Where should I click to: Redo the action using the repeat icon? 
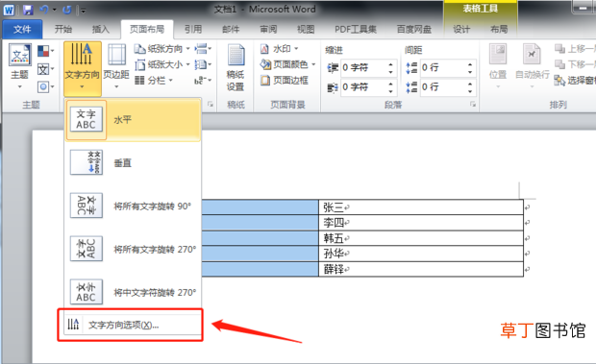pyautogui.click(x=67, y=11)
